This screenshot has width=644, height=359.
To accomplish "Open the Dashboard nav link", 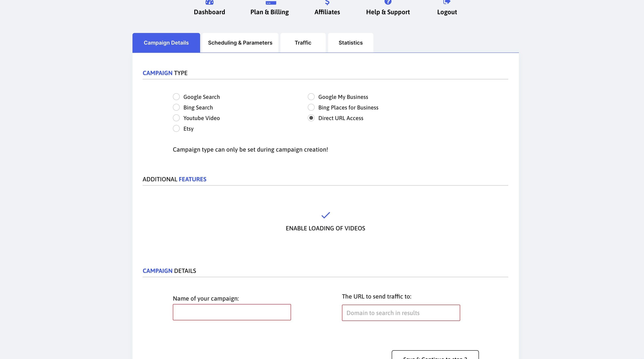I will (209, 8).
